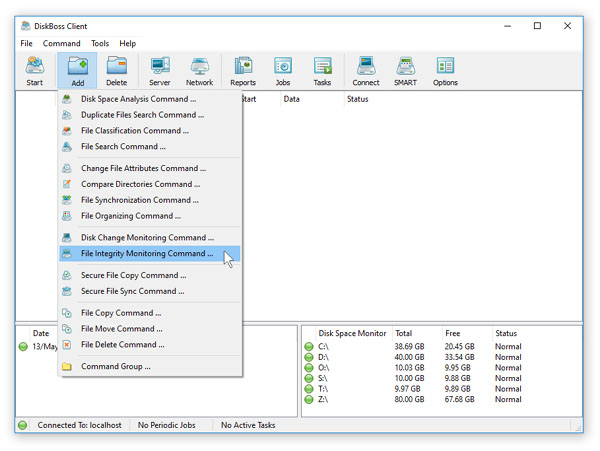Screen dimensions: 600x451
Task: Open the SMART toolbar icon
Action: click(x=406, y=71)
